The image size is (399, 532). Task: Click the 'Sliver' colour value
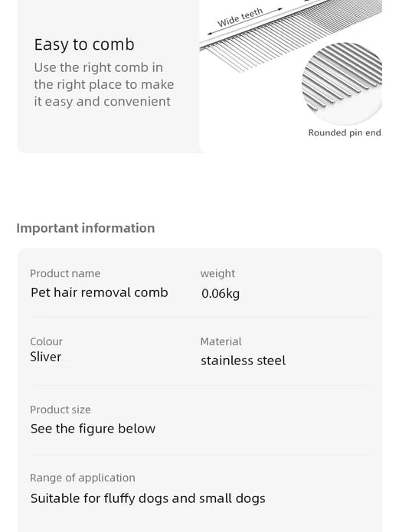pyautogui.click(x=46, y=357)
